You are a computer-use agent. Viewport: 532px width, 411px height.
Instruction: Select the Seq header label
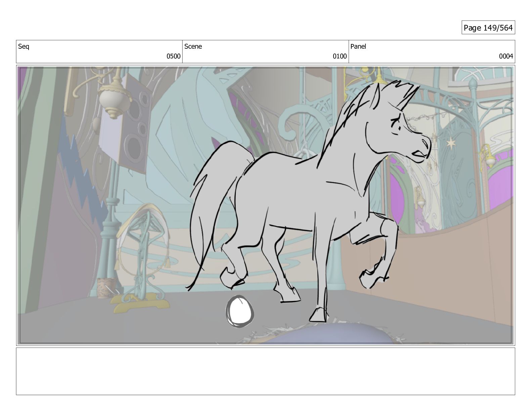point(24,47)
